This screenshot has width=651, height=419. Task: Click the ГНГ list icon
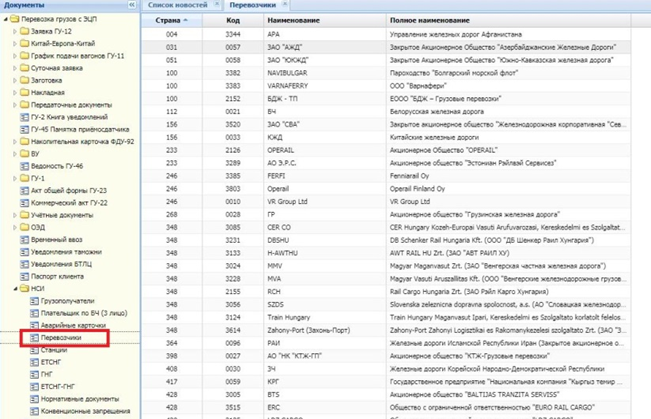(x=34, y=374)
